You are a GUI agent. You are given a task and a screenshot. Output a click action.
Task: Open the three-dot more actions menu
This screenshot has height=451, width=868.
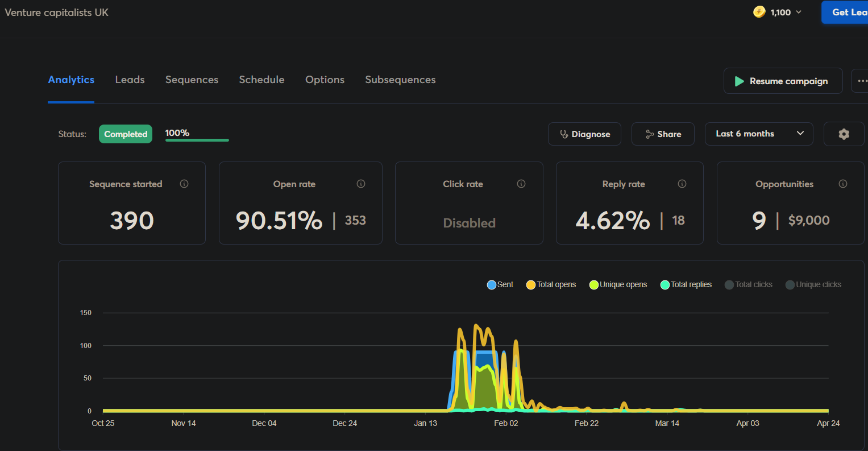click(x=862, y=81)
